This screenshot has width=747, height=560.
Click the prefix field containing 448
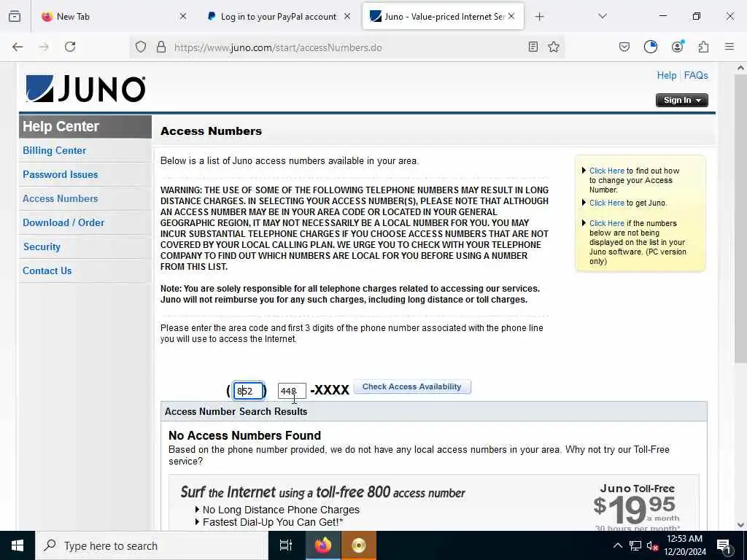[x=292, y=391]
